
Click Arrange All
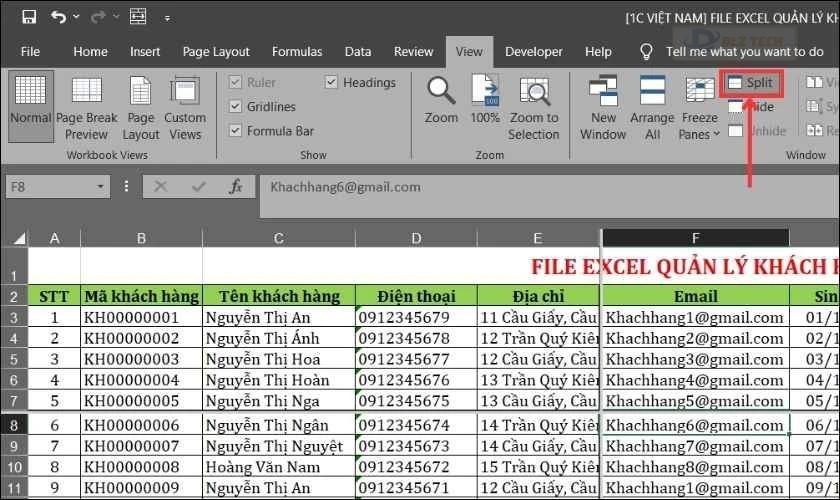pos(652,109)
